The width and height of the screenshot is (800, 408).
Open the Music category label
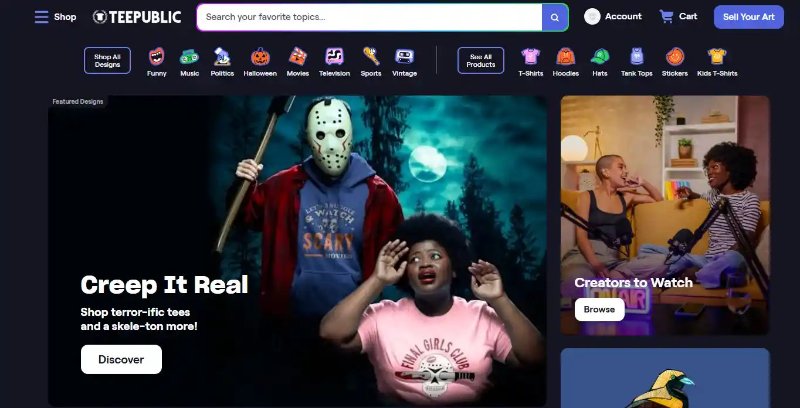click(189, 73)
